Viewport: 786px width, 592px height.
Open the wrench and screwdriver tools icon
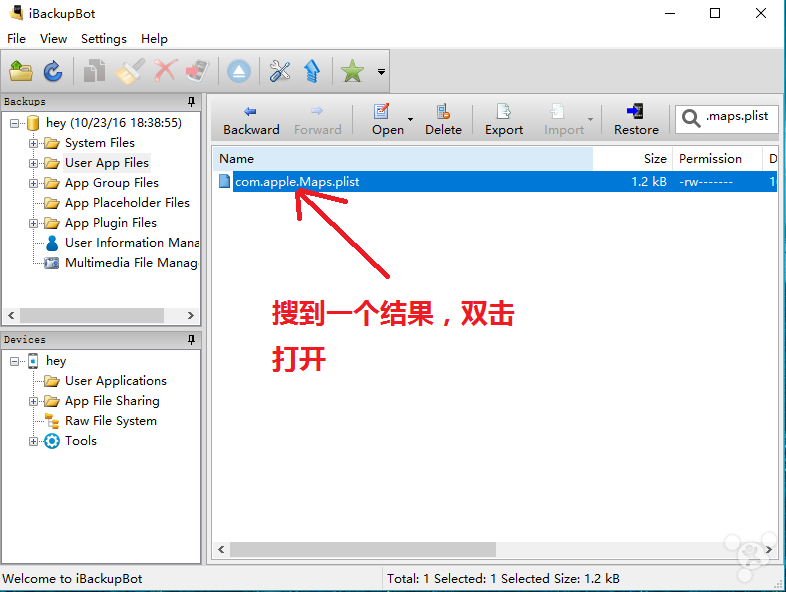(280, 71)
